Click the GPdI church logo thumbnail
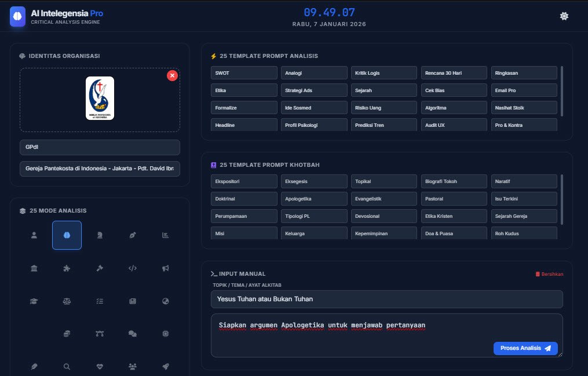This screenshot has height=376, width=588. click(x=100, y=98)
